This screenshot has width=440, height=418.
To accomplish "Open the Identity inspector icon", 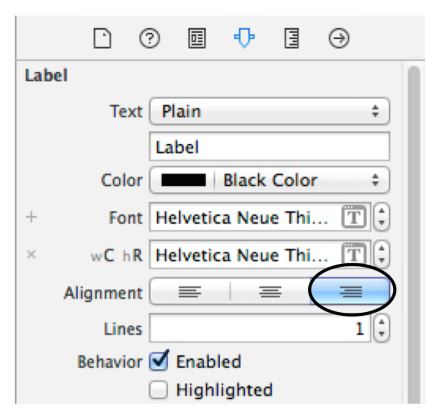I will [x=197, y=38].
